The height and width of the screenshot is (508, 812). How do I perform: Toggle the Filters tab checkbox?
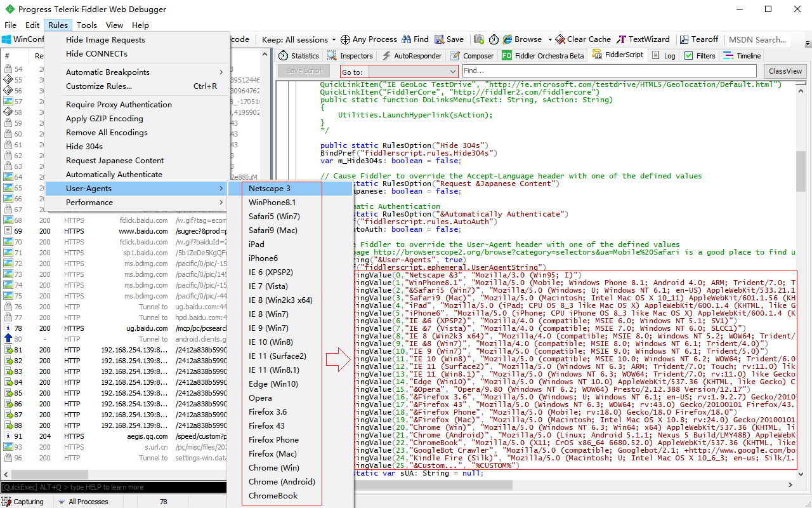(x=688, y=55)
